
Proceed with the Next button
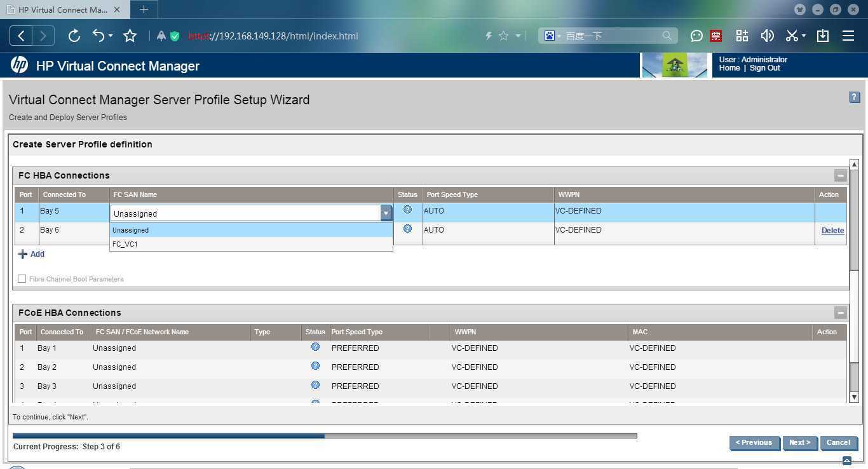coord(800,443)
